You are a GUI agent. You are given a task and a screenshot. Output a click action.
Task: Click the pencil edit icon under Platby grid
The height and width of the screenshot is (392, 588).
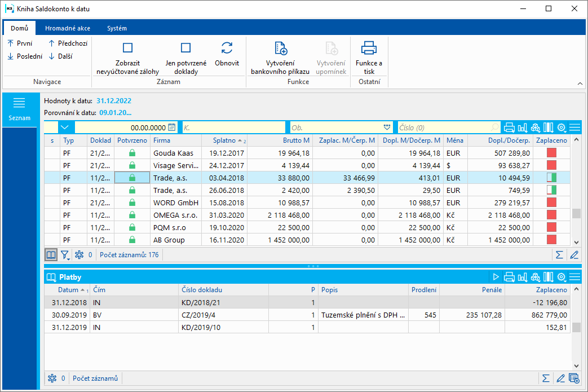pyautogui.click(x=560, y=378)
